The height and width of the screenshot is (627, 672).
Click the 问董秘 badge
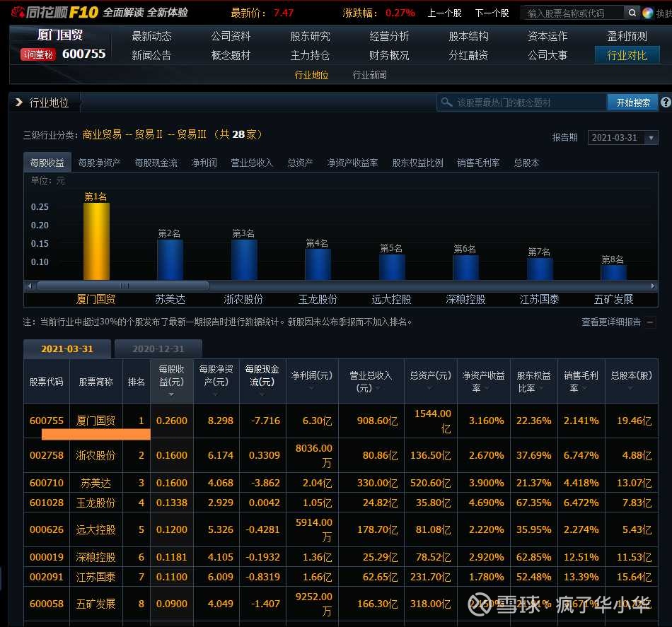tap(38, 54)
